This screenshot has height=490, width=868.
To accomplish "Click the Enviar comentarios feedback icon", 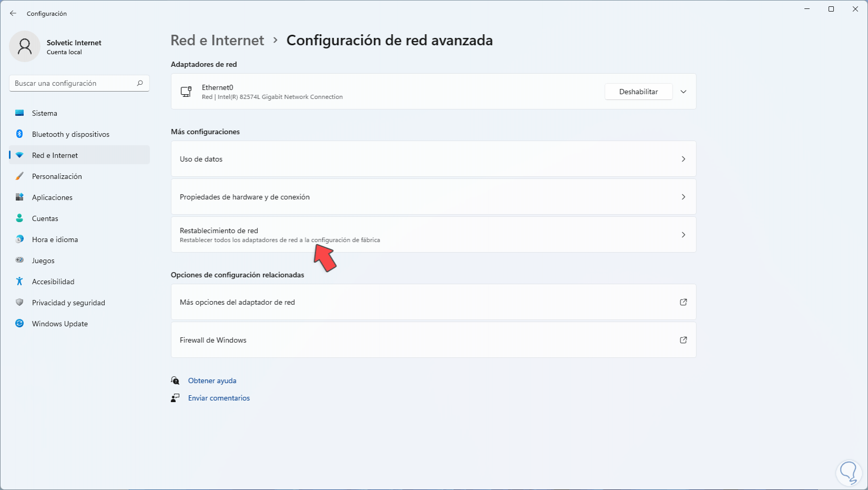I will pyautogui.click(x=175, y=398).
